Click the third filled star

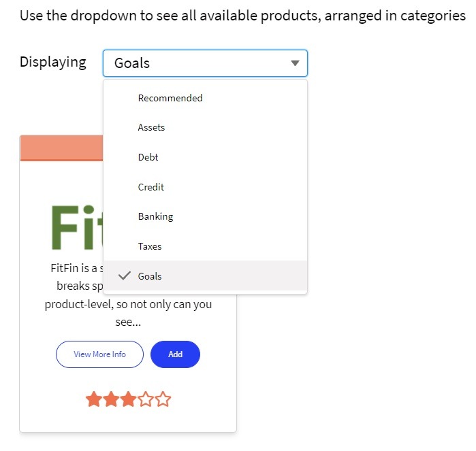tap(129, 399)
